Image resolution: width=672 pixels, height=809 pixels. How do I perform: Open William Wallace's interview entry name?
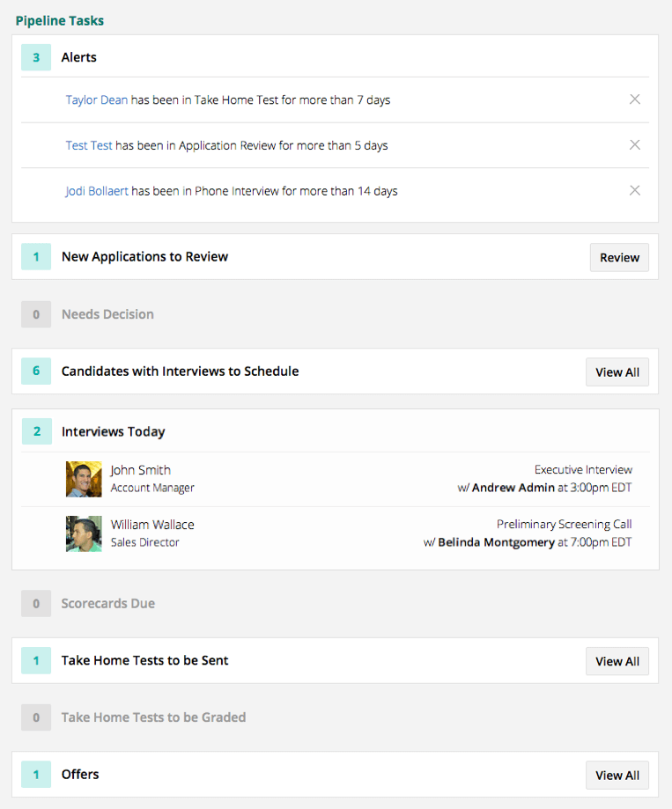pos(152,525)
